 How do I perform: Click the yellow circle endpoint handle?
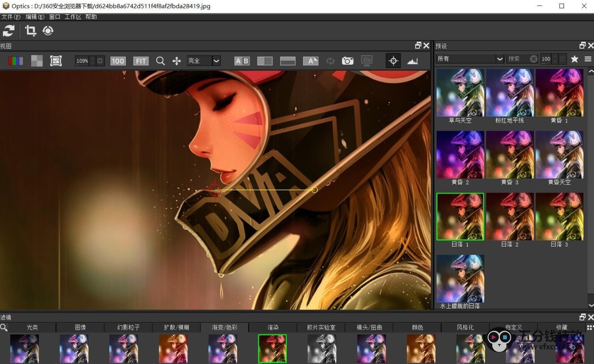pos(314,189)
